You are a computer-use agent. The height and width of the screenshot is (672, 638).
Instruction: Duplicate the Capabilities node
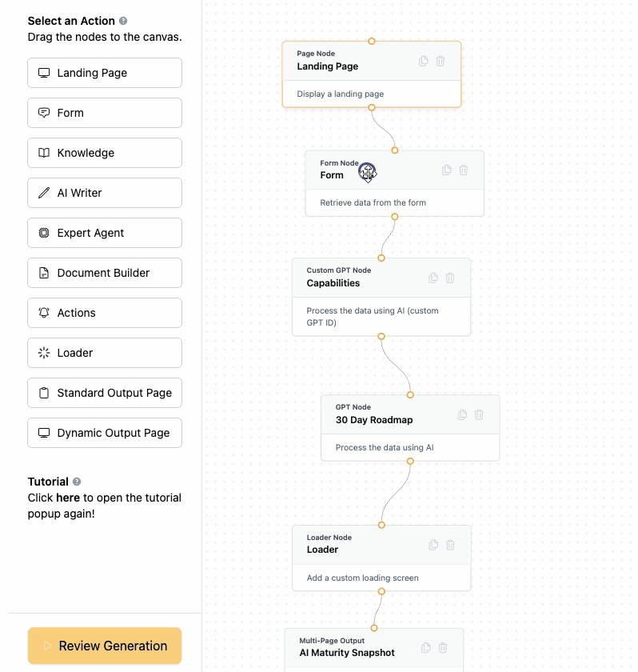click(x=433, y=278)
